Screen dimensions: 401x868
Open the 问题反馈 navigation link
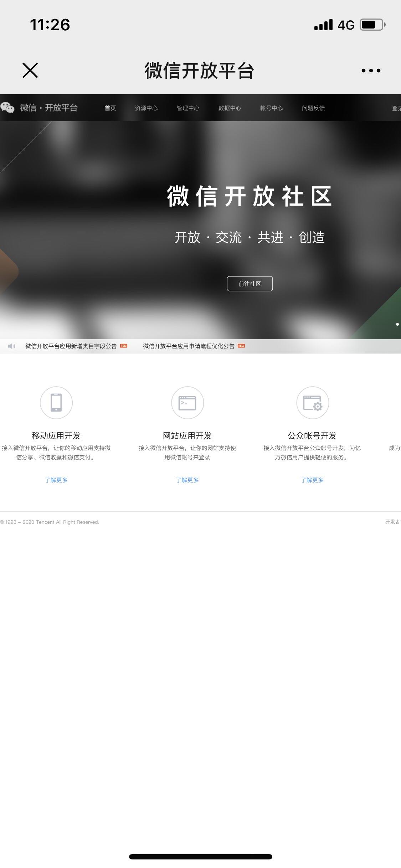click(x=313, y=108)
